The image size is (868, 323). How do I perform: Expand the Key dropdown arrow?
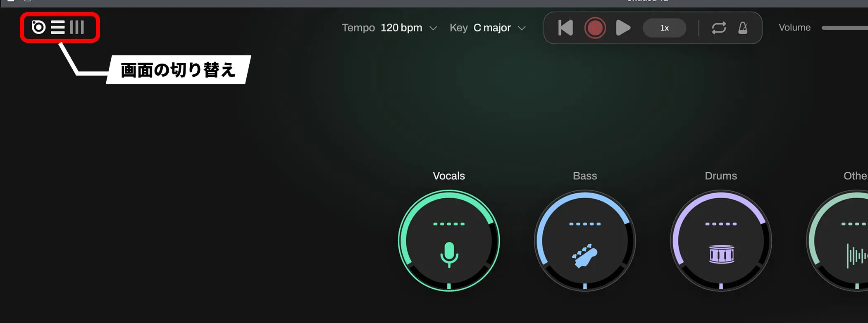522,28
